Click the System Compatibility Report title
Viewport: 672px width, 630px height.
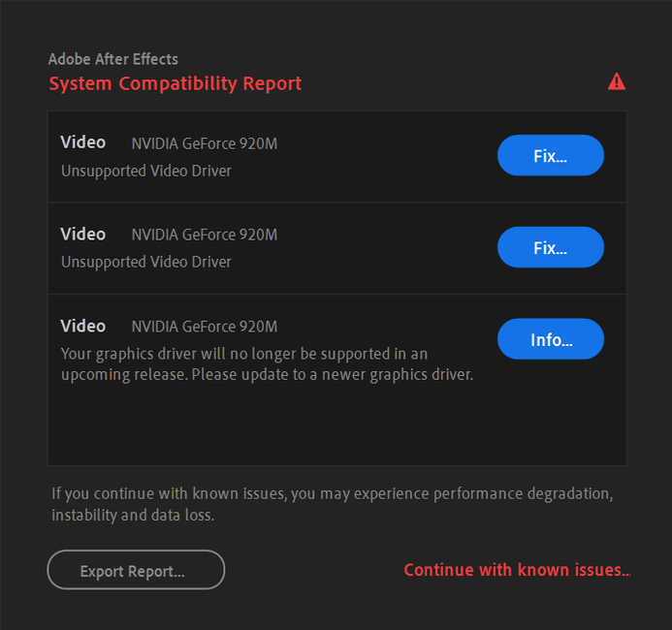pyautogui.click(x=176, y=83)
